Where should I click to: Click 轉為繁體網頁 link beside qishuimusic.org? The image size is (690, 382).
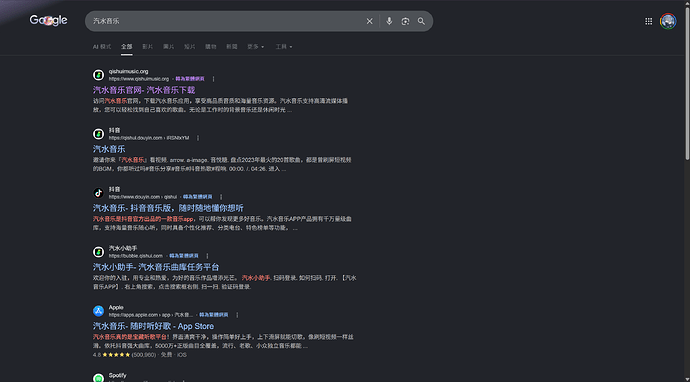coord(190,79)
